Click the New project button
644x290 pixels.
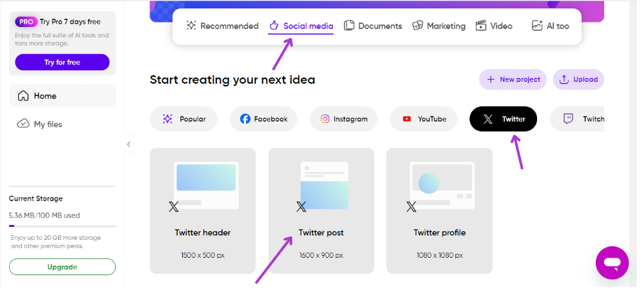click(513, 79)
